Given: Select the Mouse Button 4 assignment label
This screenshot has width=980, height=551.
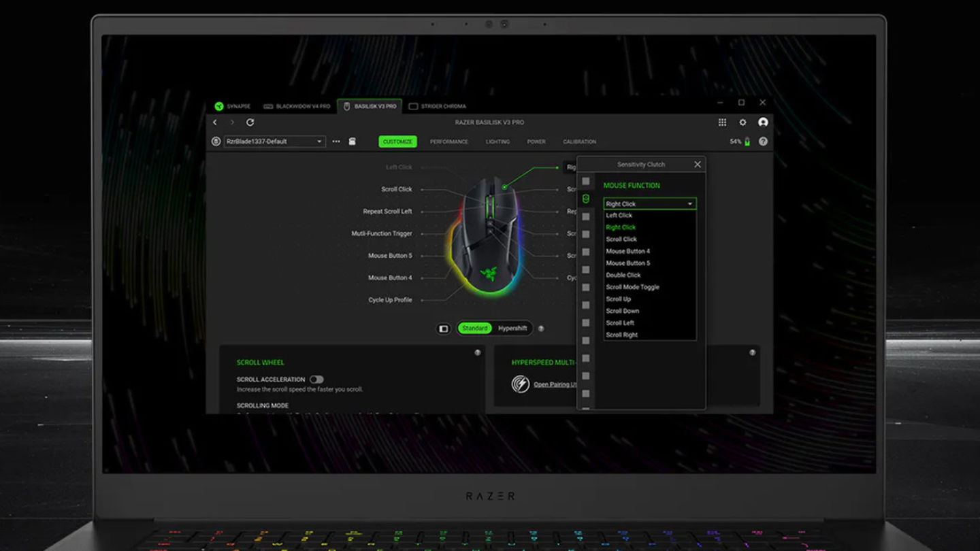Looking at the screenshot, I should coord(390,278).
